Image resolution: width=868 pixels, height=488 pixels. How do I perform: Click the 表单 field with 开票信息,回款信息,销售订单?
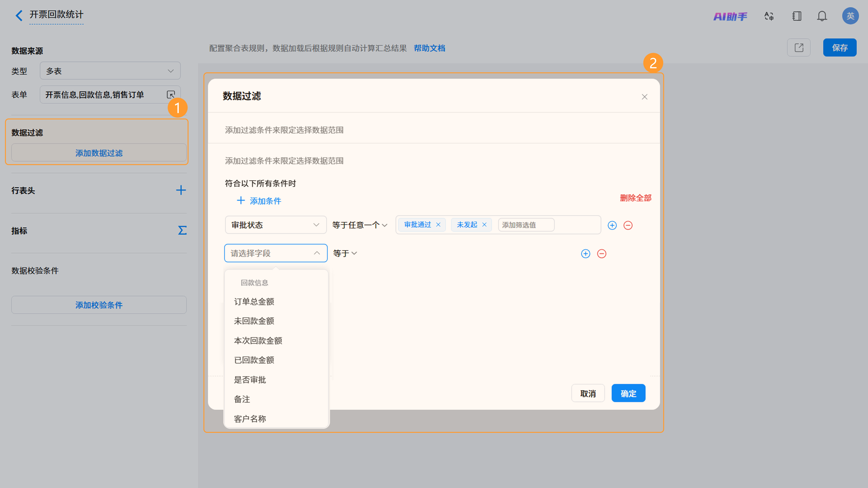pyautogui.click(x=110, y=95)
